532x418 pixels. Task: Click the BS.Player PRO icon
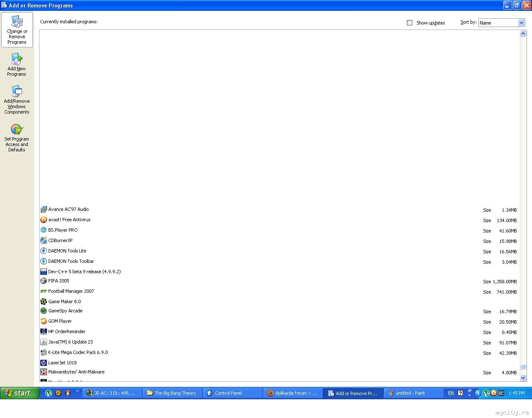tap(44, 230)
